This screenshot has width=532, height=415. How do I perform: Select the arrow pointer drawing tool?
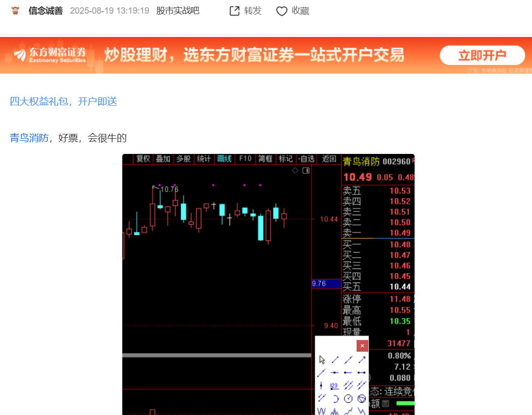[322, 359]
